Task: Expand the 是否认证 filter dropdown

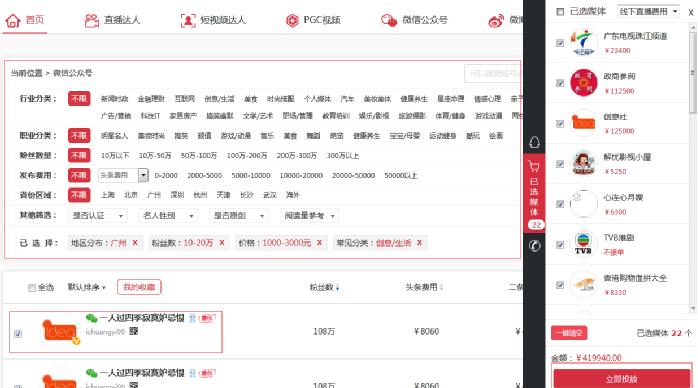Action: click(x=97, y=216)
